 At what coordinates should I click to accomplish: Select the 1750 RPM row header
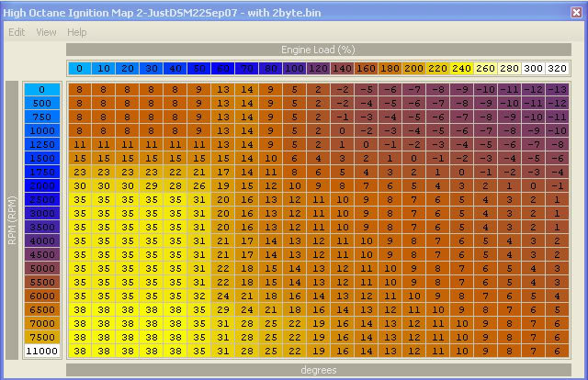(42, 172)
